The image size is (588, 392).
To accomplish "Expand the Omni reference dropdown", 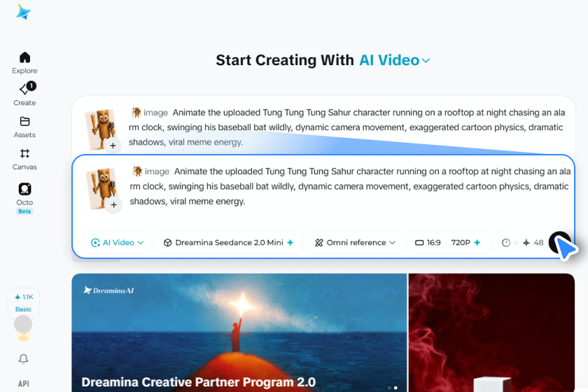I will tap(355, 243).
